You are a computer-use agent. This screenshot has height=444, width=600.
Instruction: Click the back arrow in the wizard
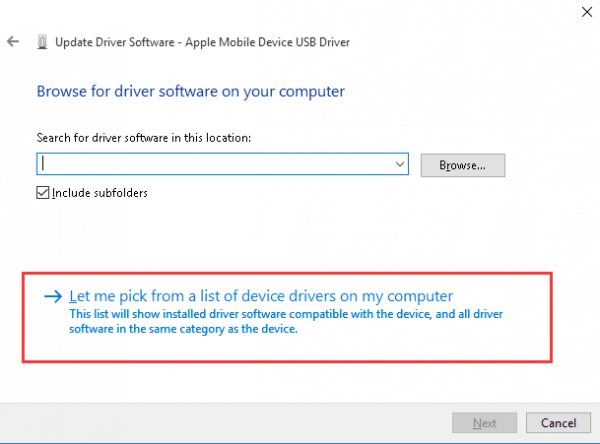pos(12,42)
